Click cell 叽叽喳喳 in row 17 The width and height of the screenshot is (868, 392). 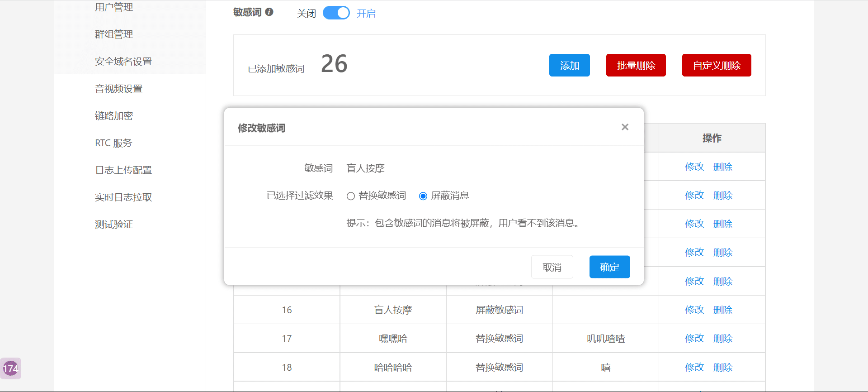[606, 339]
